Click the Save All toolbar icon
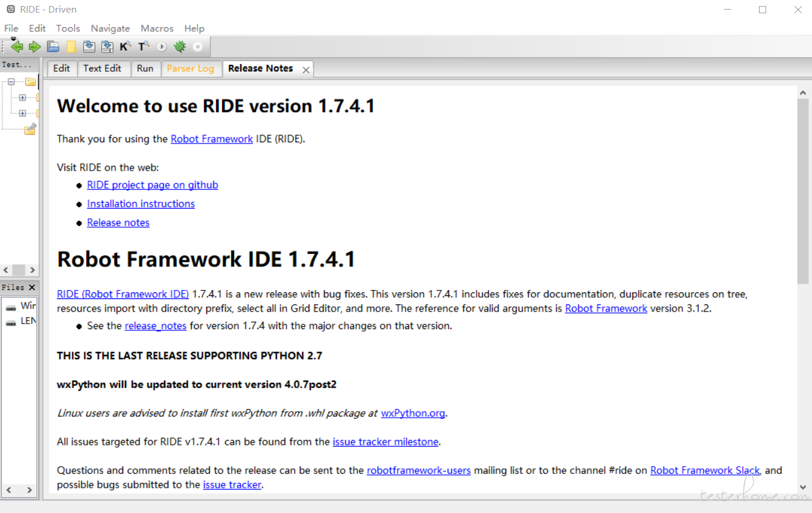Image resolution: width=812 pixels, height=513 pixels. 107,46
